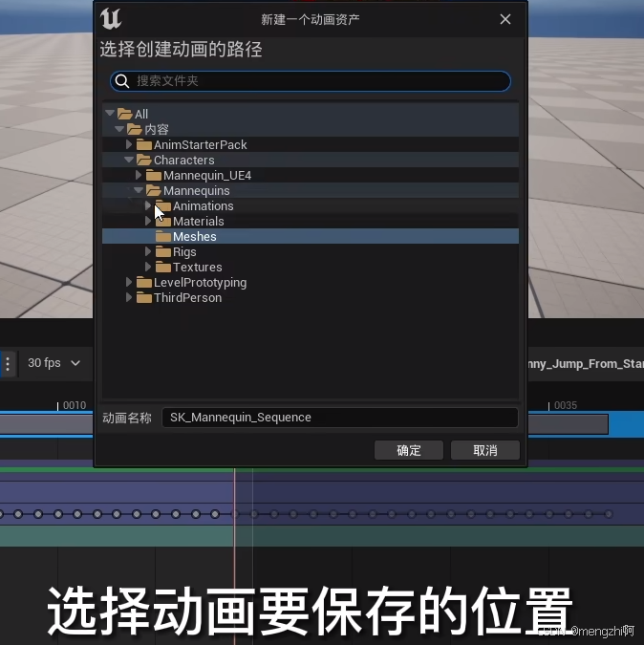Select the Mannequin_UE4 folder
The image size is (644, 645).
point(311,175)
